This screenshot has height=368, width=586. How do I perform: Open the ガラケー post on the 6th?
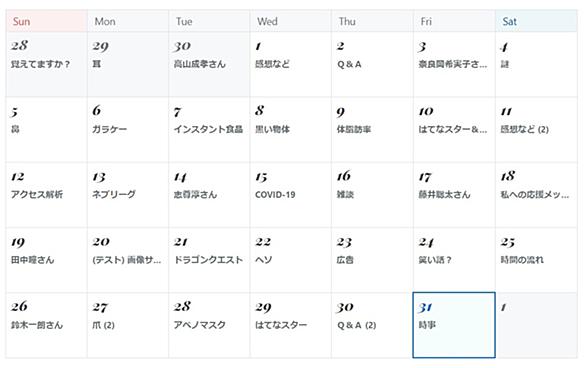click(110, 129)
